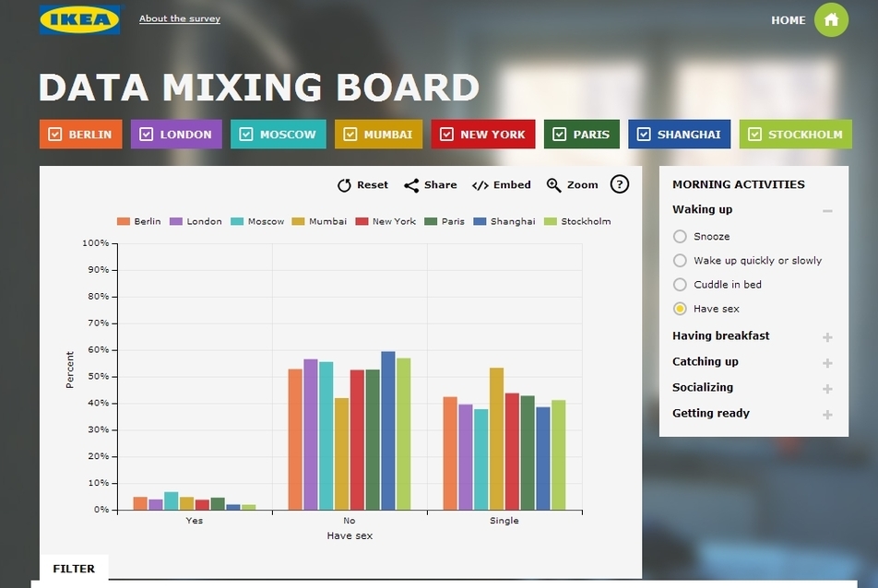This screenshot has height=588, width=878.
Task: Click the 'No' axis category label
Action: coord(350,521)
